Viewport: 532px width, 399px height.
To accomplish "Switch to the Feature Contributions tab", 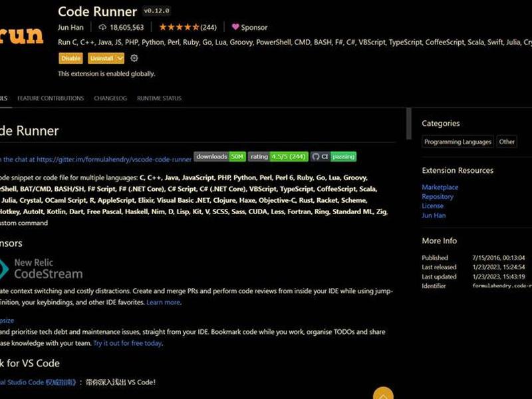I will pyautogui.click(x=51, y=98).
